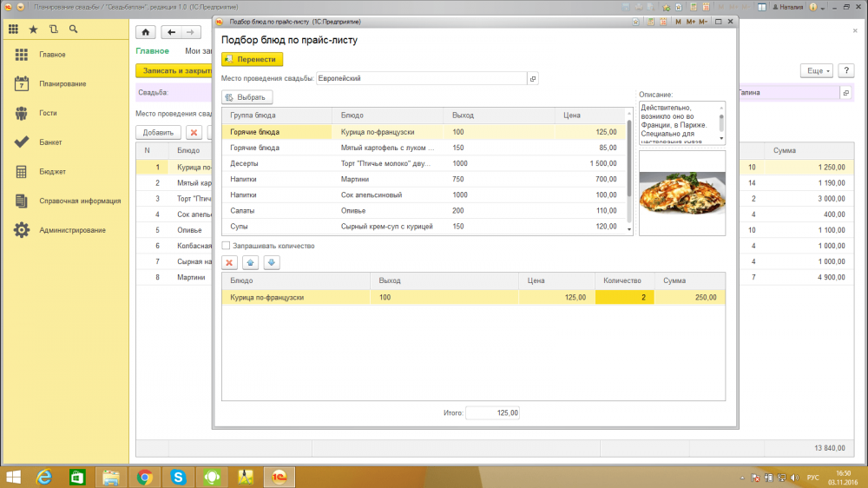Open the history icon in sidebar header

tap(53, 30)
